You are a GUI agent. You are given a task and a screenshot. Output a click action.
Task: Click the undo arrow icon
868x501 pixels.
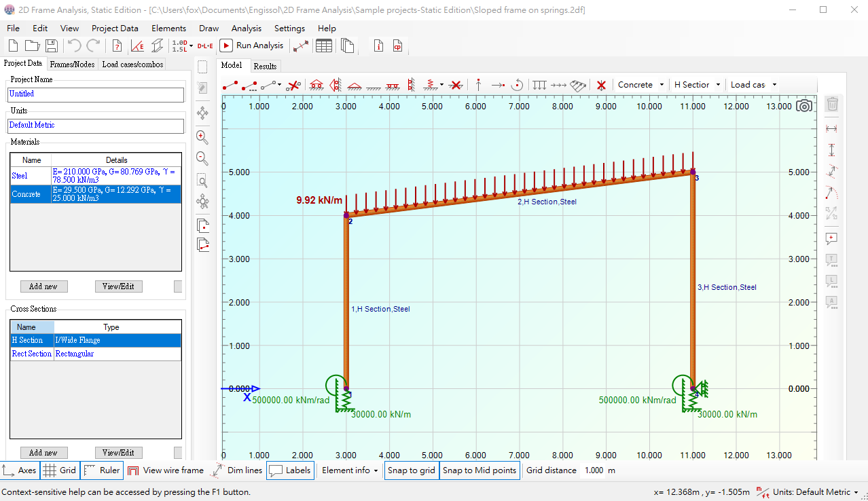coord(74,45)
